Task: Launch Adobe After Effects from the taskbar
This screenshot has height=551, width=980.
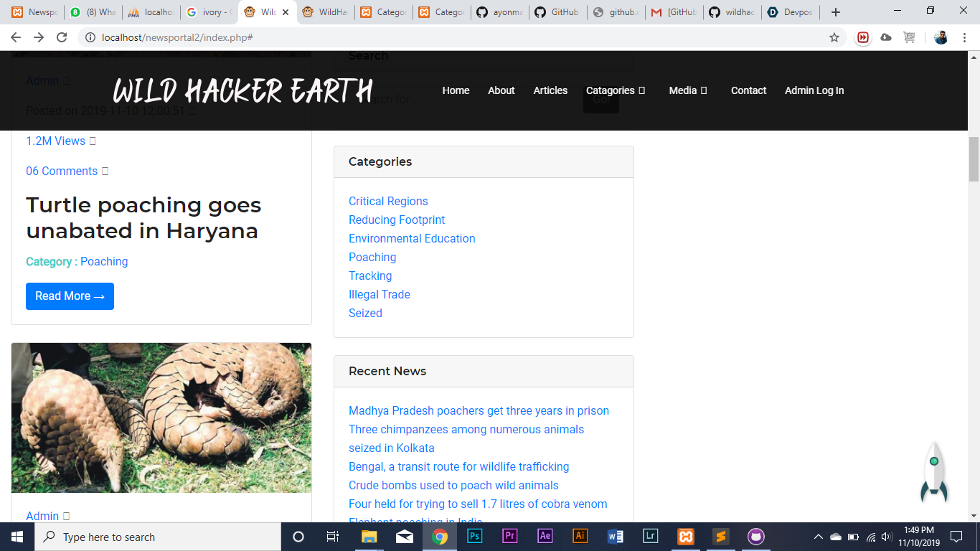Action: point(545,537)
